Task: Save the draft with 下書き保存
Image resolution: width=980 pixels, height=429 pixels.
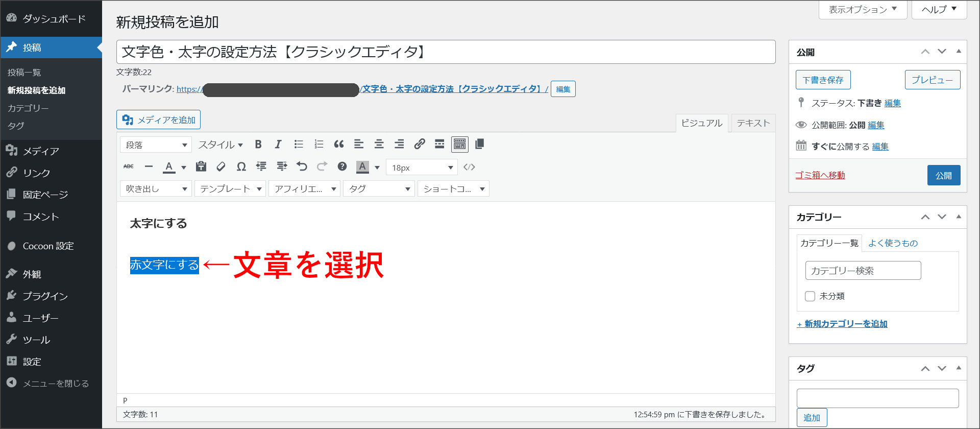Action: [x=823, y=80]
